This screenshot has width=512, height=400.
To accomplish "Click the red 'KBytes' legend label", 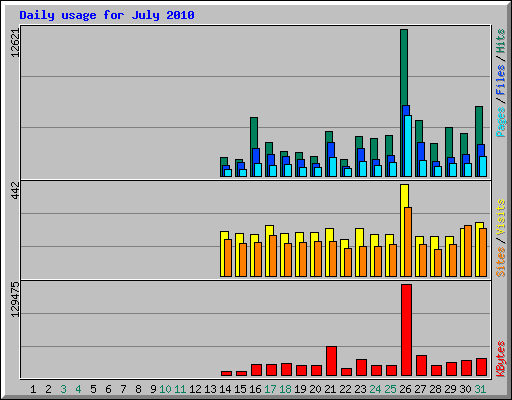I will pyautogui.click(x=500, y=359).
